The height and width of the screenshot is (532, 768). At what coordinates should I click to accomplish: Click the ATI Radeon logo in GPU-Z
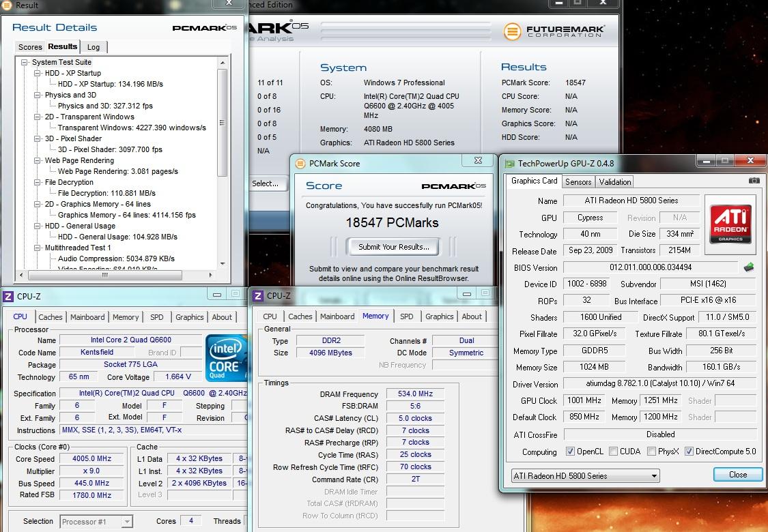(730, 224)
